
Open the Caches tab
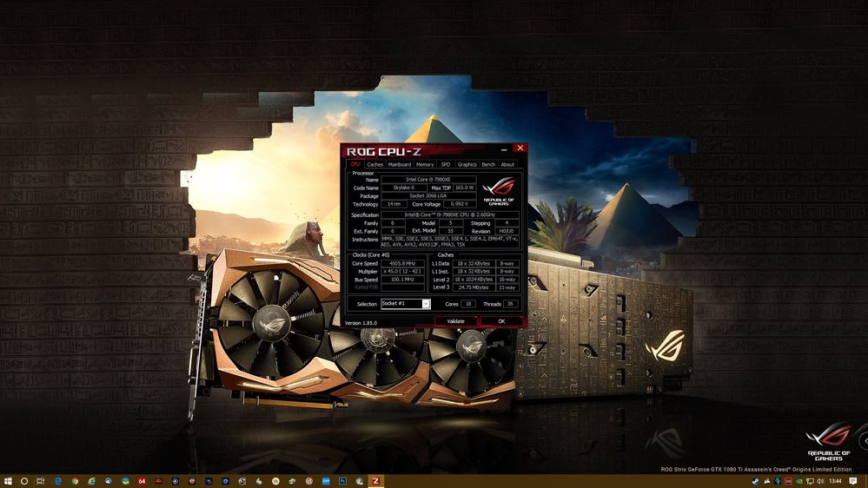click(x=374, y=164)
